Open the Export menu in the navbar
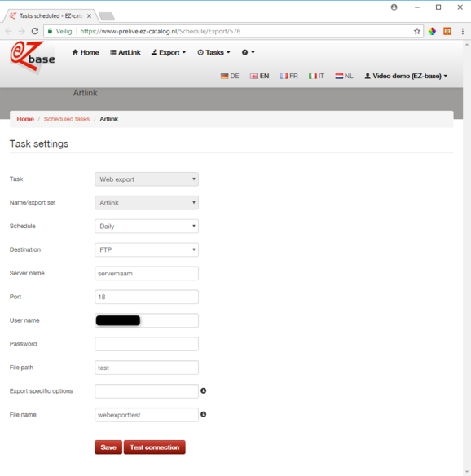This screenshot has width=471, height=476. (x=169, y=52)
